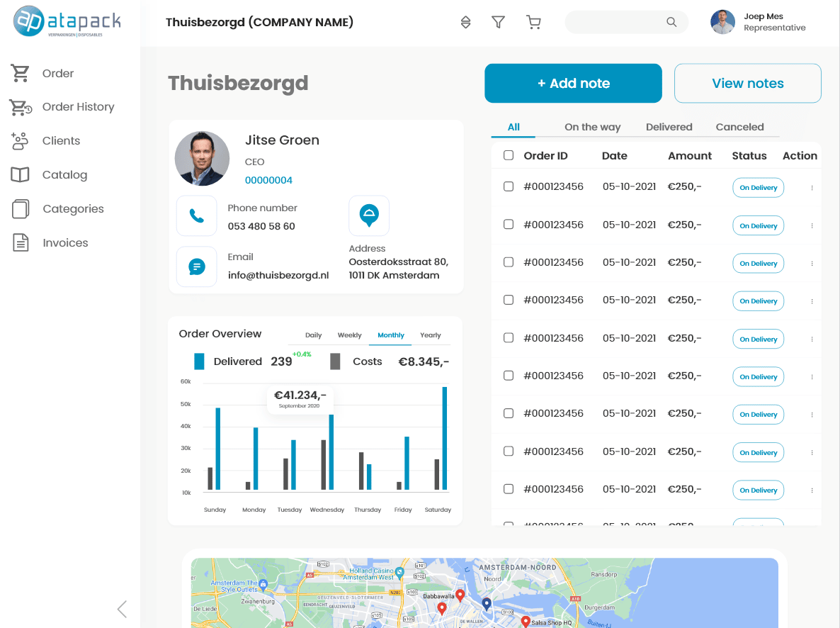Image resolution: width=840 pixels, height=628 pixels.
Task: Check the first order row checkbox
Action: coord(509,187)
